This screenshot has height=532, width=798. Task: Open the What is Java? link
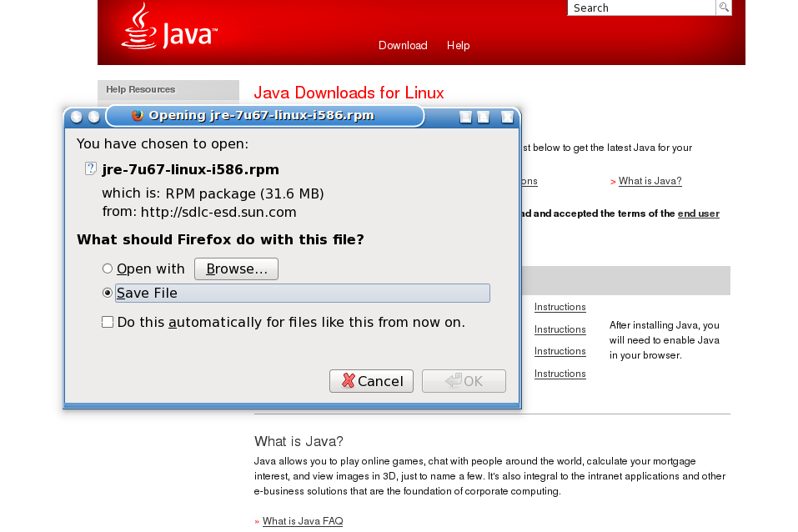click(x=650, y=181)
